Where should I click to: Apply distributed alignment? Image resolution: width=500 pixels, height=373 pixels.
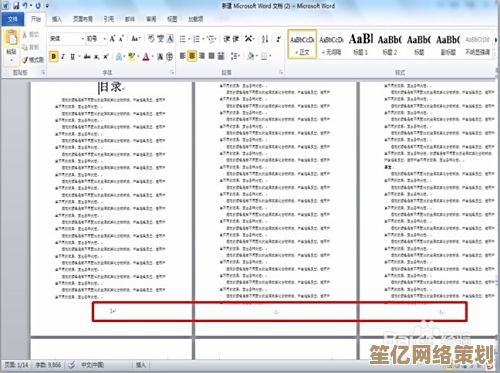coord(221,56)
